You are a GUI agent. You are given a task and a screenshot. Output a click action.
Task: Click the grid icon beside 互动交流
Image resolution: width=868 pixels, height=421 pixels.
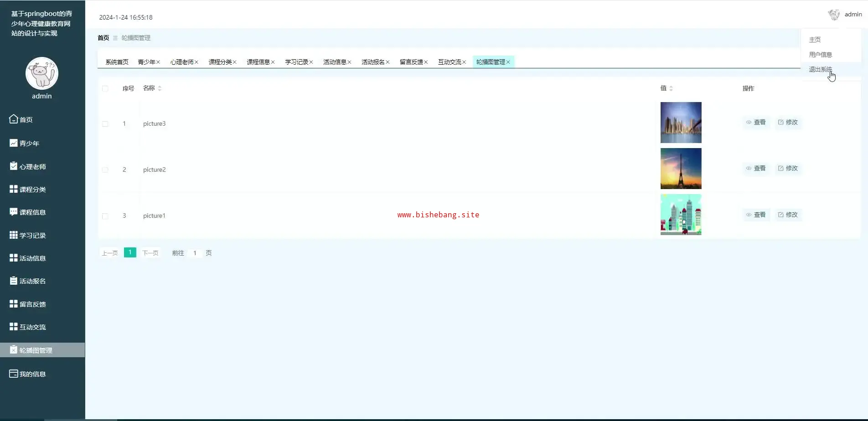[x=14, y=327]
